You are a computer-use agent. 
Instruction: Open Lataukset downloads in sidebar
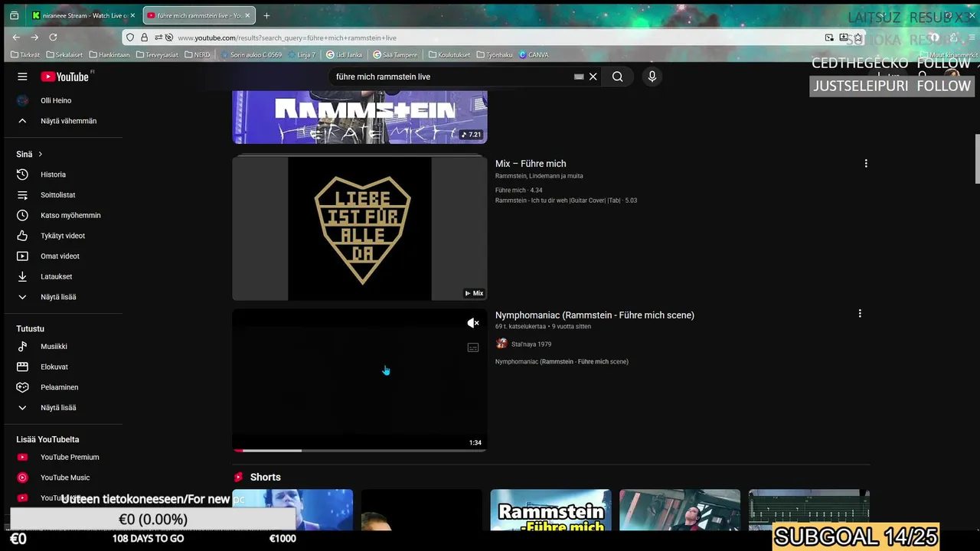click(63, 276)
